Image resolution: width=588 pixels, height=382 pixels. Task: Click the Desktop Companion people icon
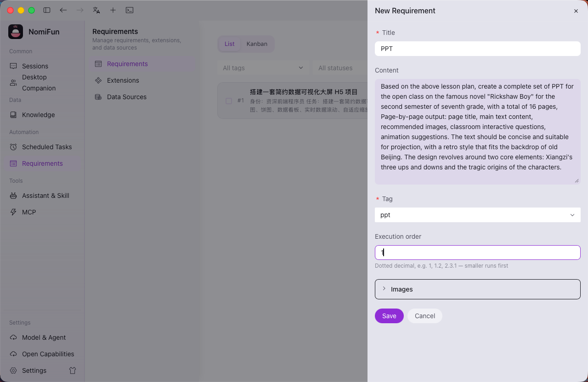13,83
